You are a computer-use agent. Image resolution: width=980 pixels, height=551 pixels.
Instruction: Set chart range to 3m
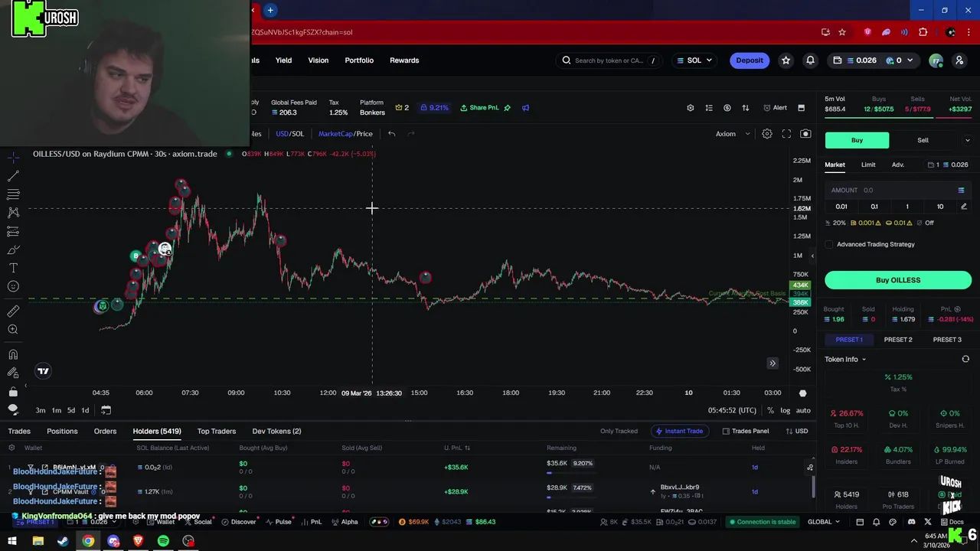point(41,411)
